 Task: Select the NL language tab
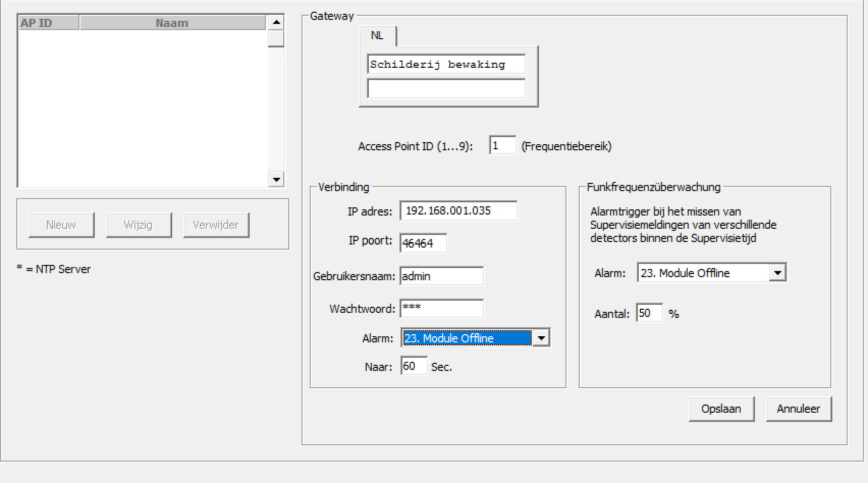377,36
